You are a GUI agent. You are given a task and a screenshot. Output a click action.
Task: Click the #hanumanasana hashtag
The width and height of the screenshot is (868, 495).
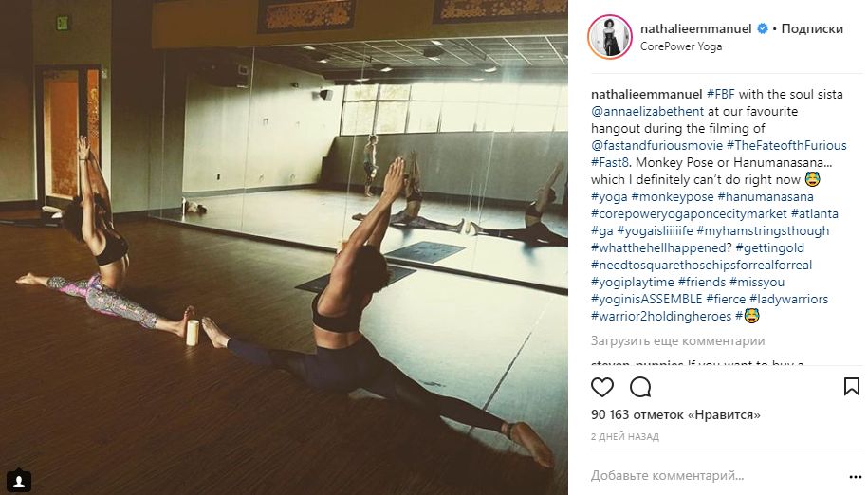point(765,196)
